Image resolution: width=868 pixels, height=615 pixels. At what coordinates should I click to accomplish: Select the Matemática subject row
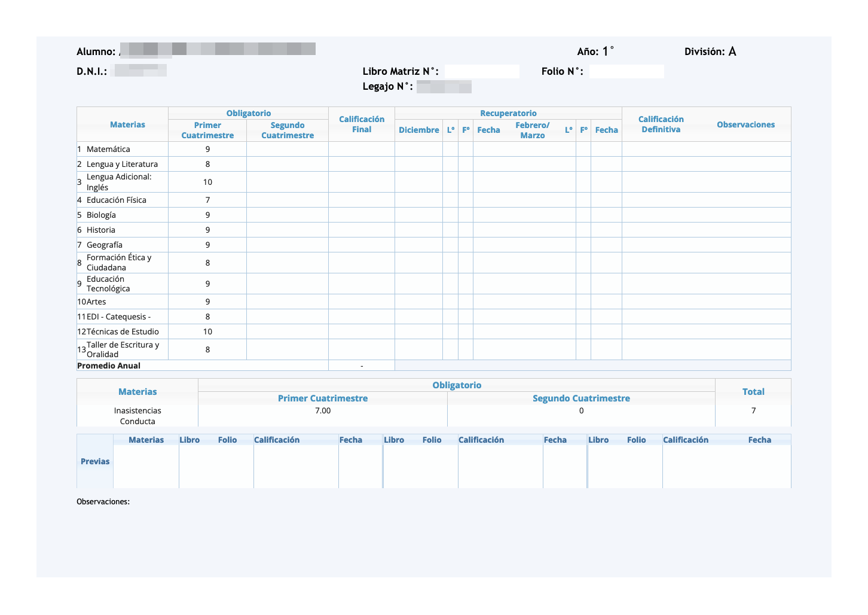(x=433, y=149)
